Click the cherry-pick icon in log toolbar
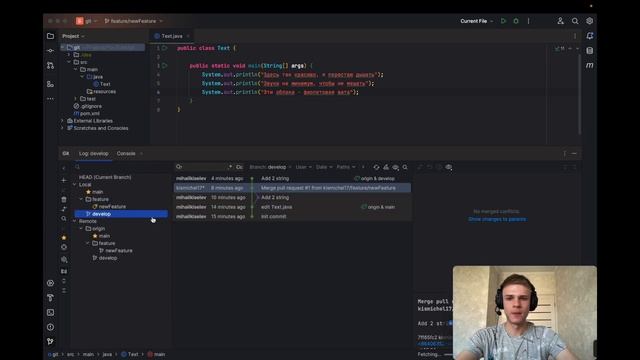 click(386, 167)
